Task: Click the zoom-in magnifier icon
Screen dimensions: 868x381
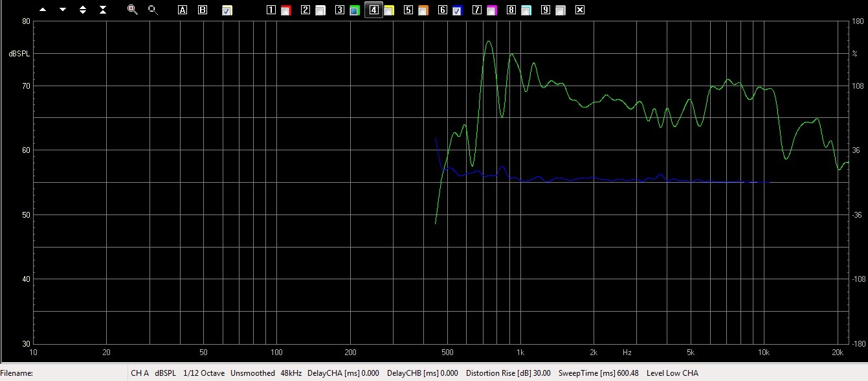Action: [x=133, y=10]
